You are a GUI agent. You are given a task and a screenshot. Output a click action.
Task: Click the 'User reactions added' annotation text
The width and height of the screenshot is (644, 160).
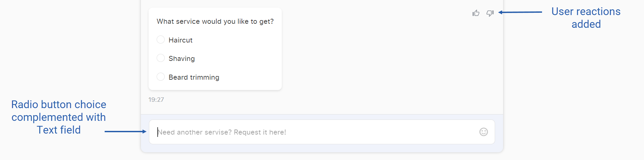[x=586, y=18]
